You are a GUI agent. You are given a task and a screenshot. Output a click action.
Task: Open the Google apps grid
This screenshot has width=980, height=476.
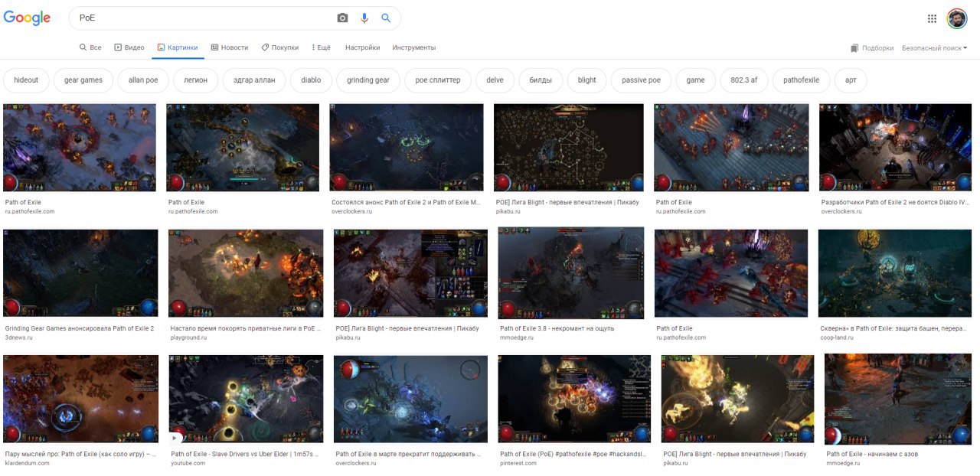932,18
